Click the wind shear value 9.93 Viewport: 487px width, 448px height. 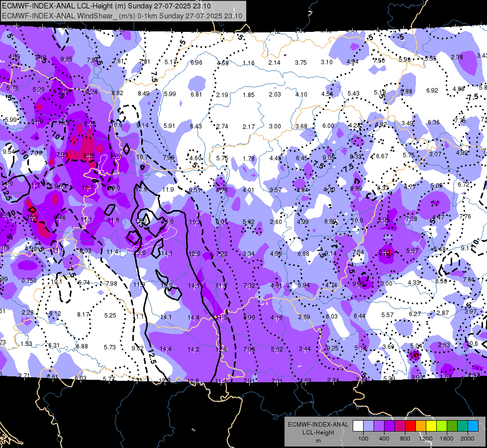(x=358, y=284)
